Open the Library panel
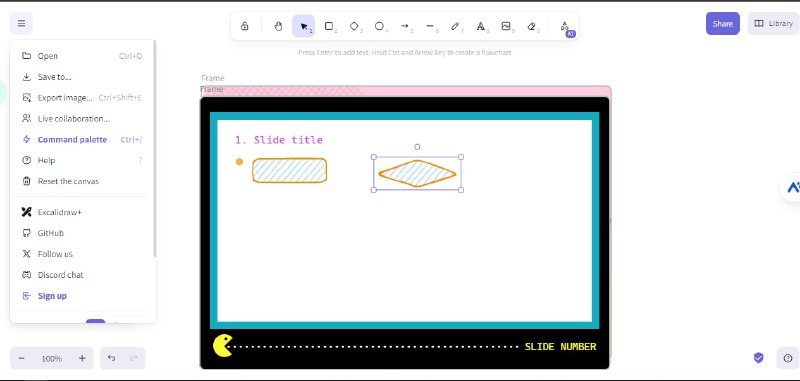800x381 pixels. coord(773,23)
